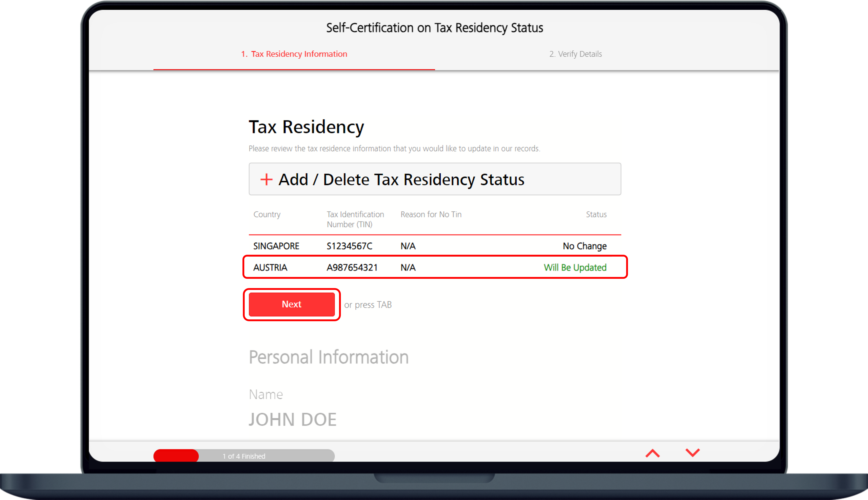Click the Will Be Updated status
Viewport: 868px width, 500px height.
coord(575,267)
